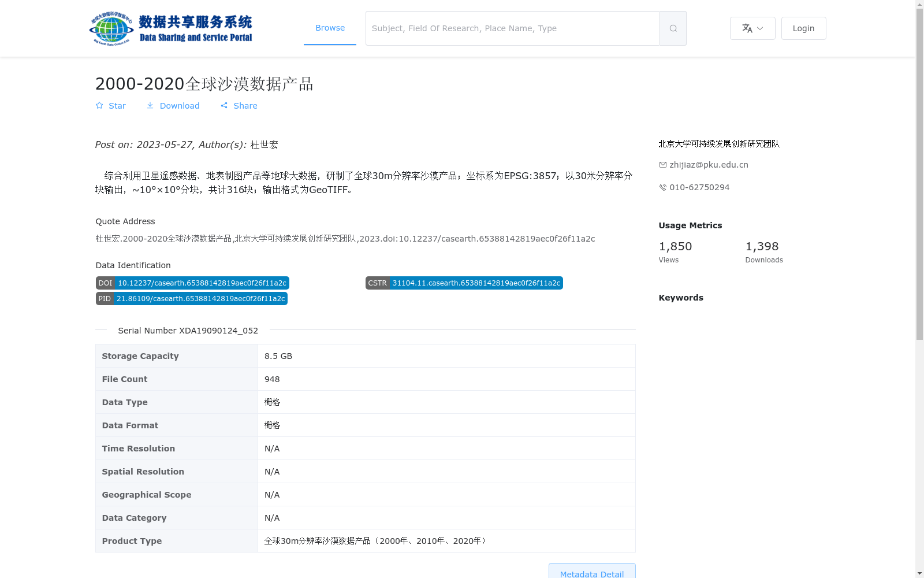Click the Login button
The height and width of the screenshot is (578, 924).
pyautogui.click(x=803, y=28)
